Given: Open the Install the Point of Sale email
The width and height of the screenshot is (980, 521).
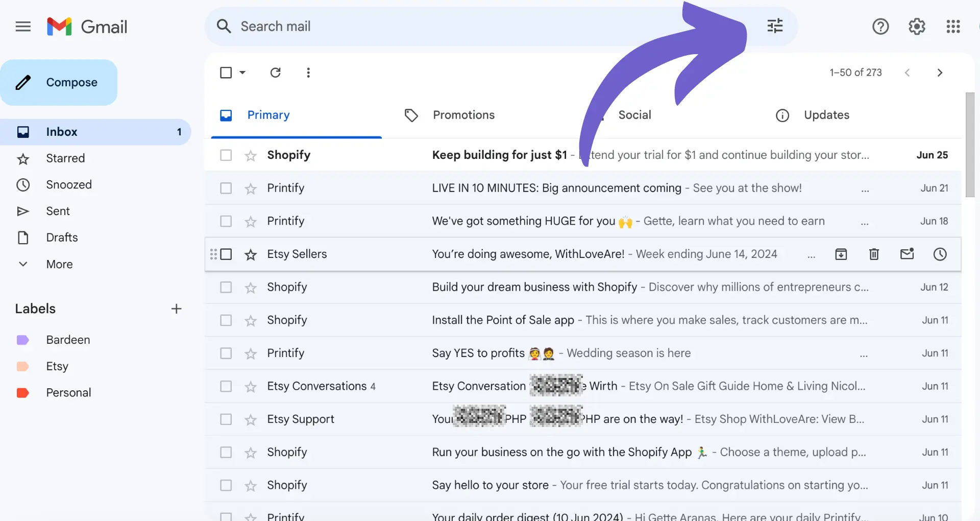Looking at the screenshot, I should coord(582,320).
